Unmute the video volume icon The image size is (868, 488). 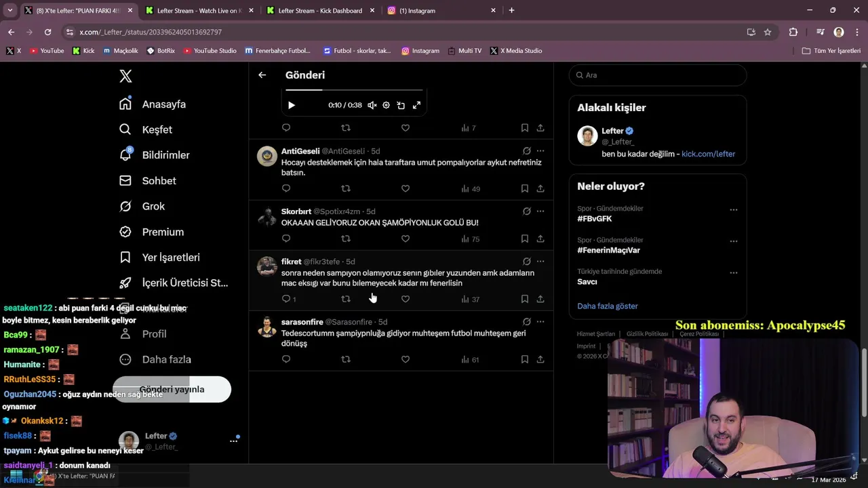point(372,105)
